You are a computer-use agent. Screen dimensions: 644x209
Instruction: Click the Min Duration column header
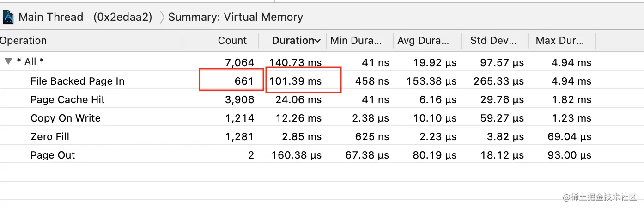pyautogui.click(x=356, y=41)
